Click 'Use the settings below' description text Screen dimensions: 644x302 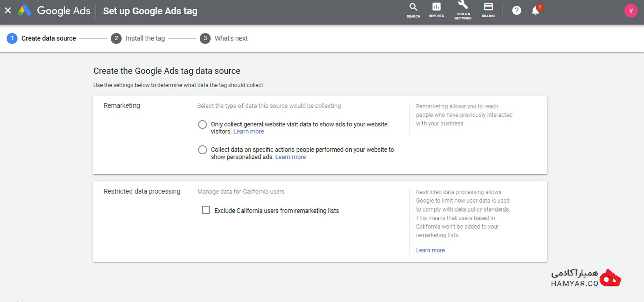tap(178, 85)
